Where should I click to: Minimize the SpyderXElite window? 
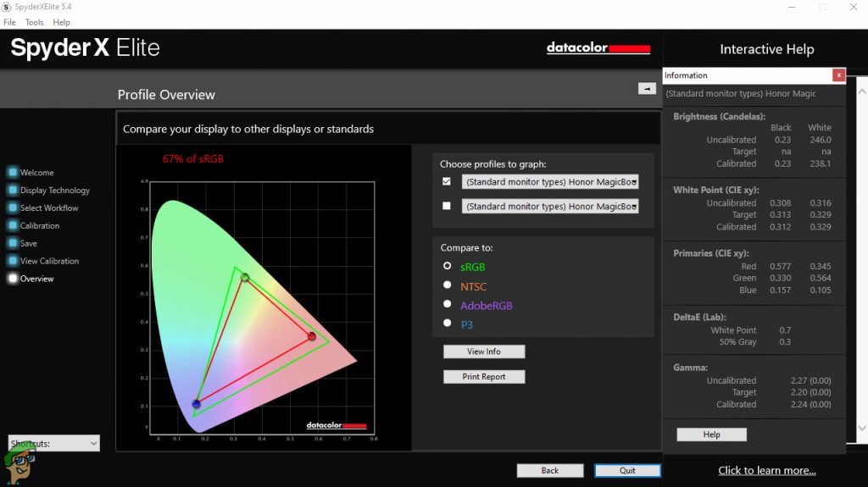[x=792, y=7]
